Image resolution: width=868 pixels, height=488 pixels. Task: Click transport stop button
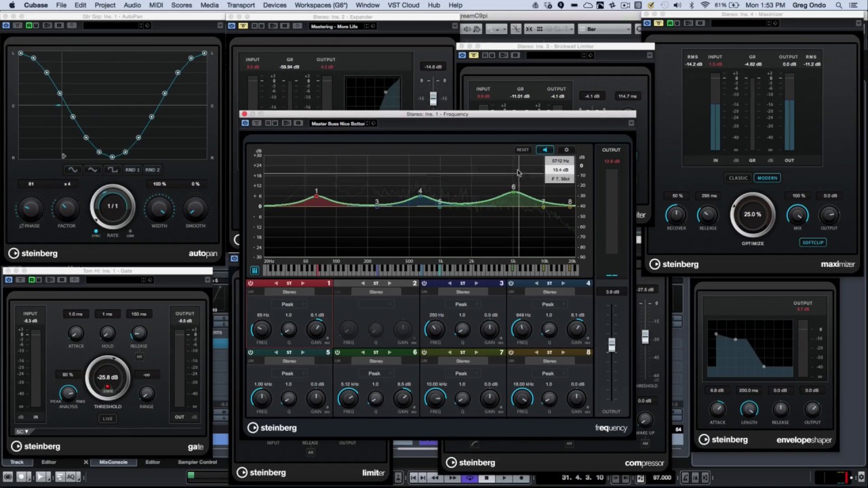click(486, 478)
